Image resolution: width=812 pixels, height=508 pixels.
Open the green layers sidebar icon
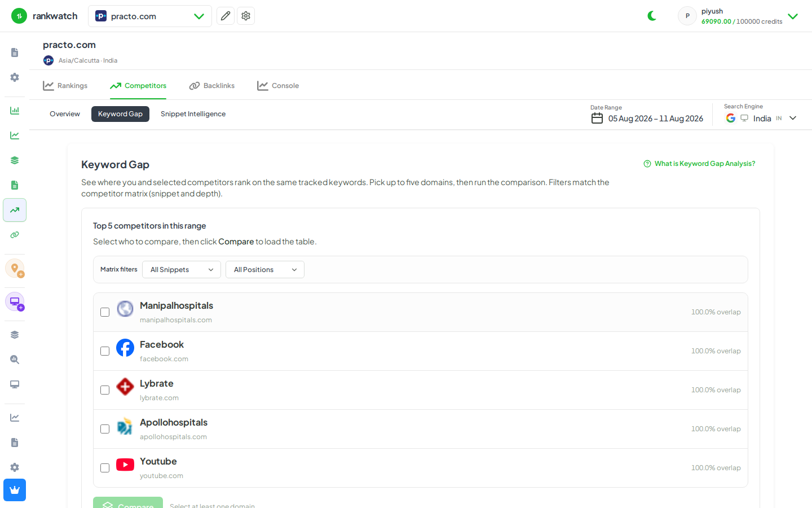tap(15, 160)
